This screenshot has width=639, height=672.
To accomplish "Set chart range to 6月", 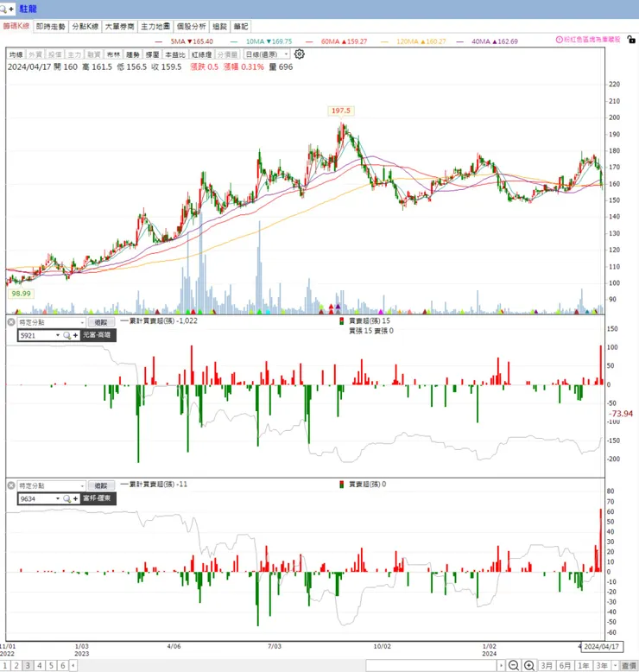I will pyautogui.click(x=566, y=666).
